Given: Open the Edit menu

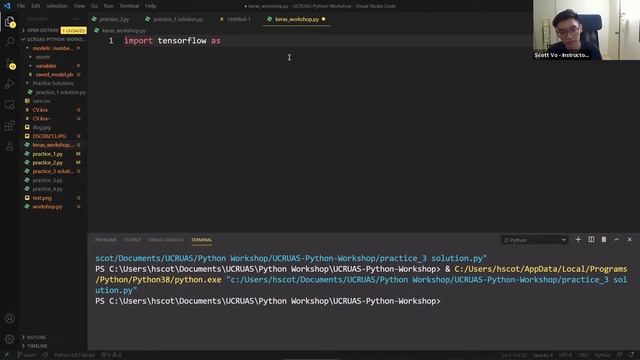Looking at the screenshot, I should tap(36, 6).
